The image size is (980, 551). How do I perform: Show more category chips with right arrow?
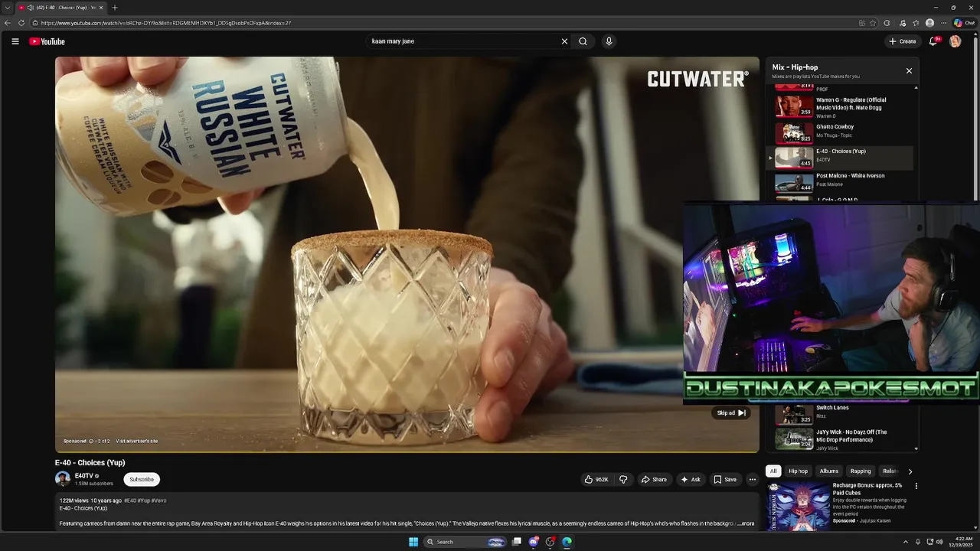(x=910, y=471)
